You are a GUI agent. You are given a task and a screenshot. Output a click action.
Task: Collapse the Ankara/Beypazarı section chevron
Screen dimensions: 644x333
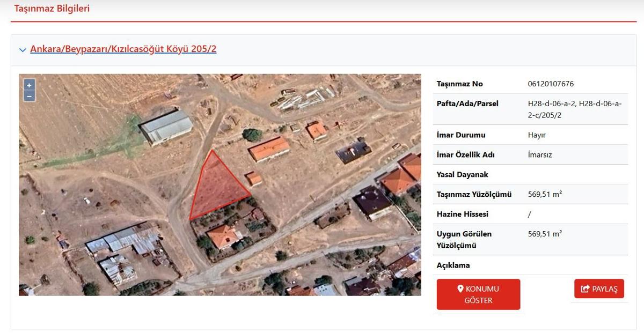tap(23, 50)
